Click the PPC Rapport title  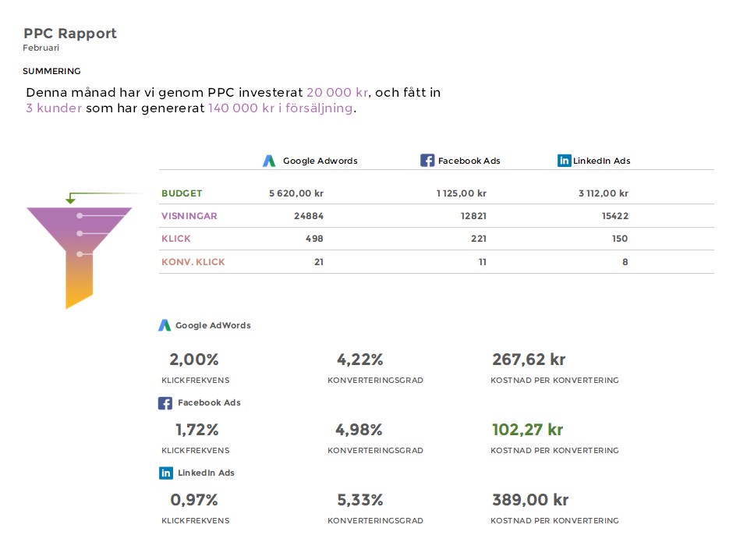point(70,34)
